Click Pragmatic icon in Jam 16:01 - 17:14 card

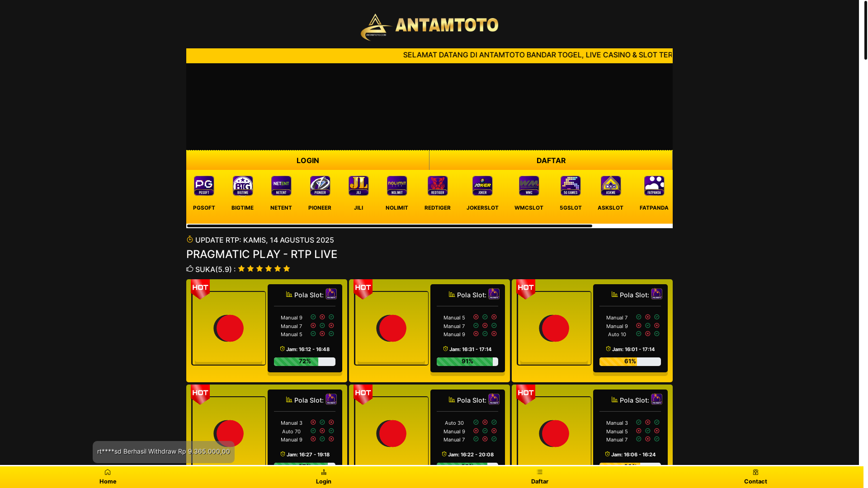(656, 294)
